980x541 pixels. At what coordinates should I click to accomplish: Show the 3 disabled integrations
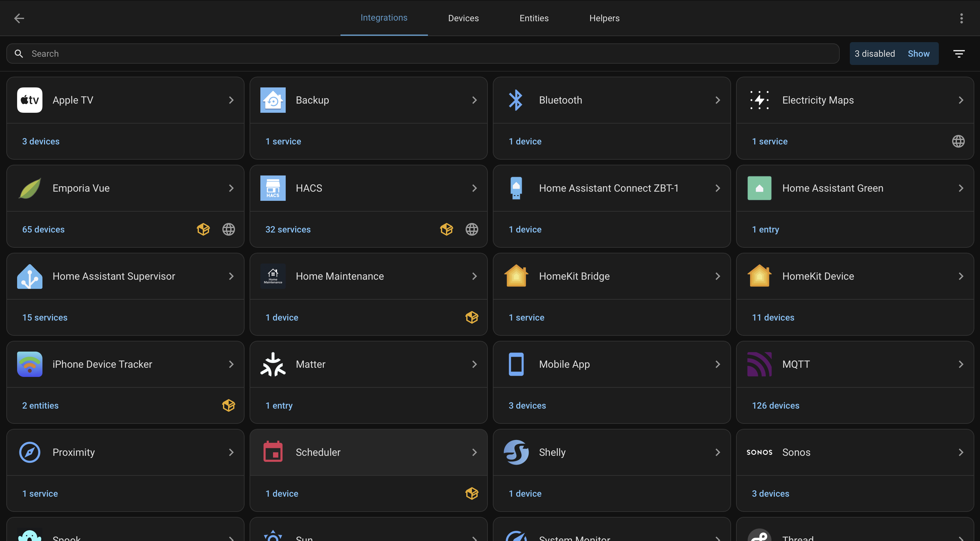click(918, 54)
